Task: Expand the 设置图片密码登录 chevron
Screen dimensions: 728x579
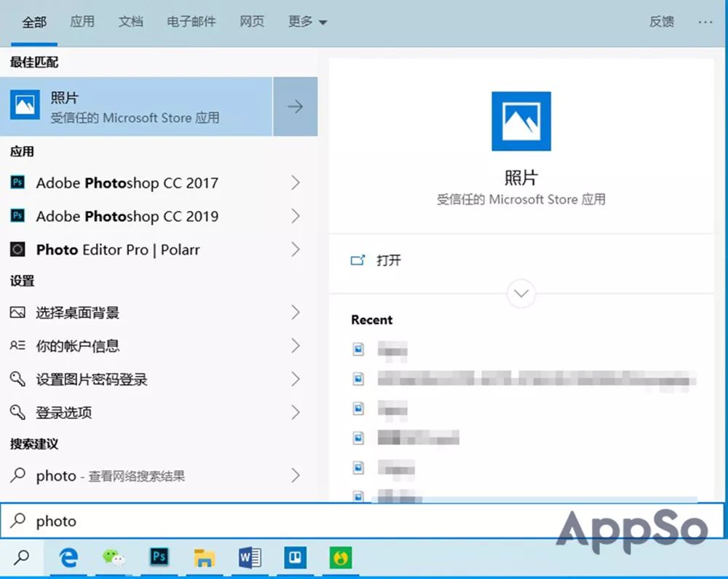Action: [x=296, y=379]
